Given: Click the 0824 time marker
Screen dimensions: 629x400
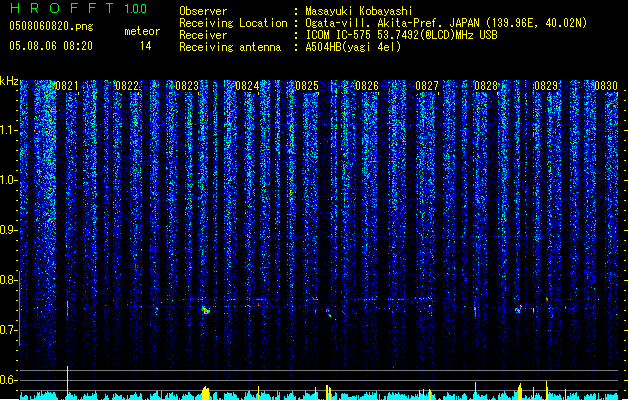Looking at the screenshot, I should click(247, 86).
